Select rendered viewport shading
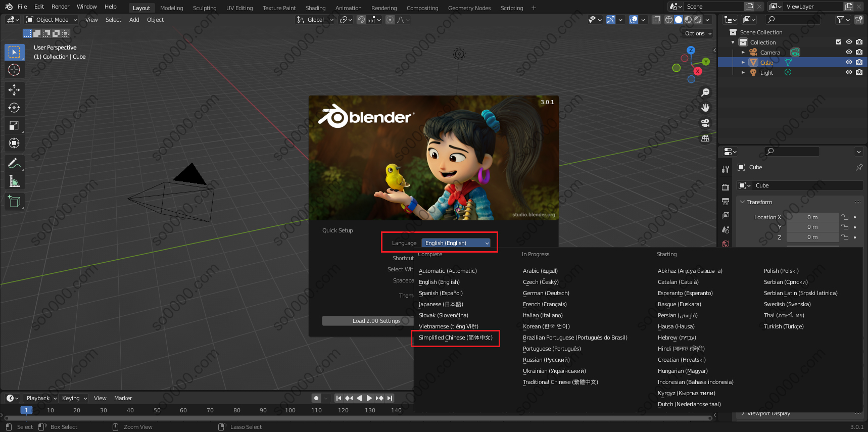The width and height of the screenshot is (868, 432). coord(698,20)
